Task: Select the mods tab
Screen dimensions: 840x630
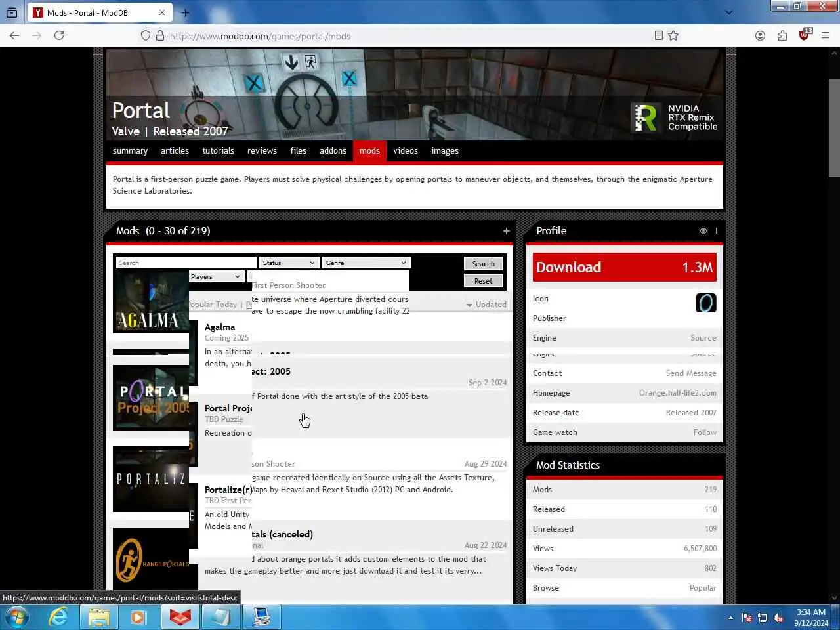Action: coord(369,151)
